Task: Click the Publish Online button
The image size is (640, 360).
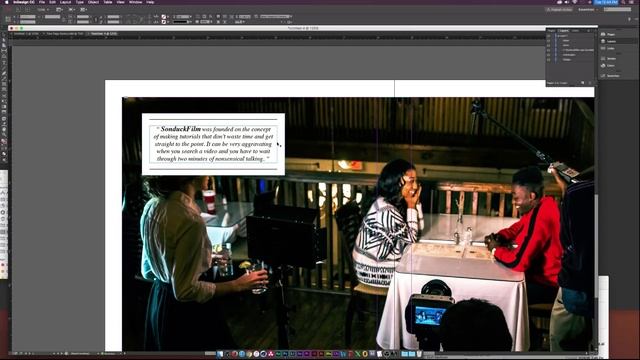Action: tap(559, 9)
